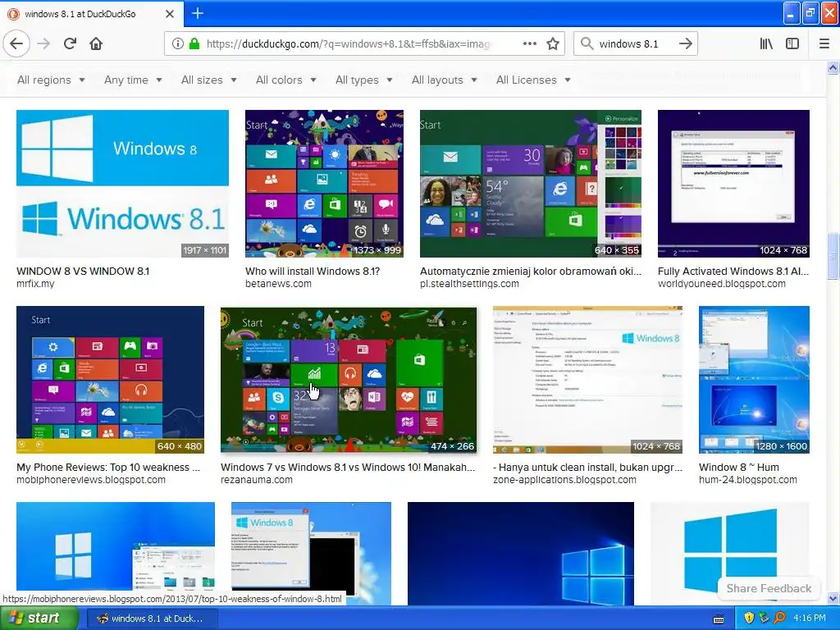840x630 pixels.
Task: Click Windows 7 vs Windows 8.1 vs Windows 10 title
Action: click(348, 467)
